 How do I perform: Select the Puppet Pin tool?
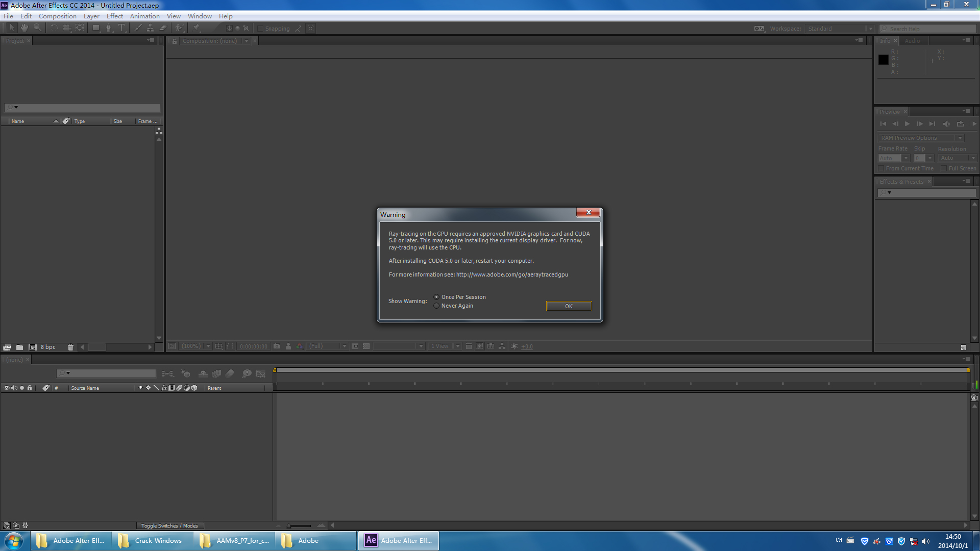[197, 28]
